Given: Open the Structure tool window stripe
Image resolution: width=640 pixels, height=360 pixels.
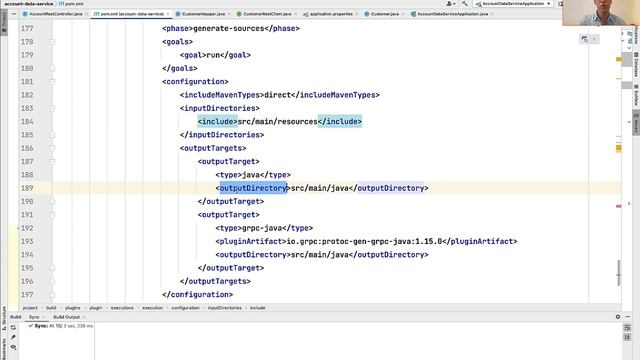Looking at the screenshot, I should [x=4, y=319].
